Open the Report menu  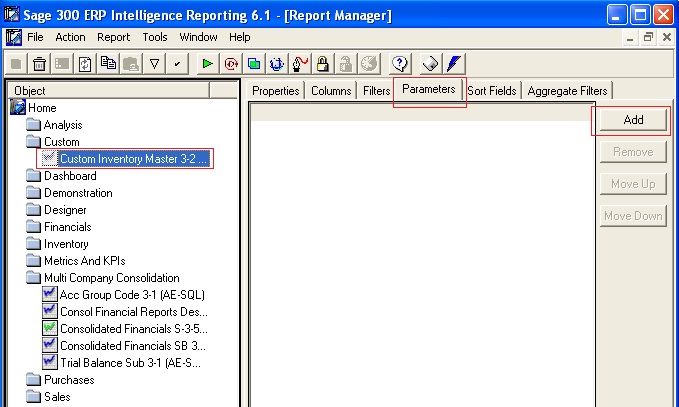(113, 37)
